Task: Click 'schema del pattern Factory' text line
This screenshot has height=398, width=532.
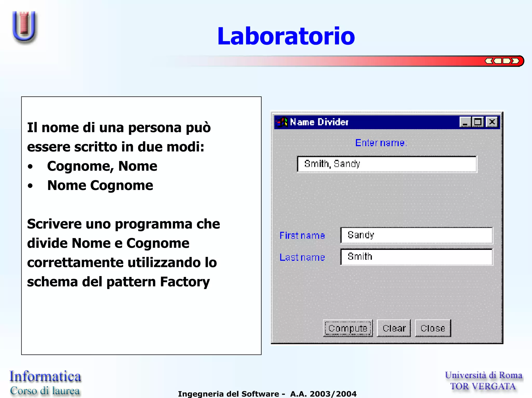Action: point(118,282)
